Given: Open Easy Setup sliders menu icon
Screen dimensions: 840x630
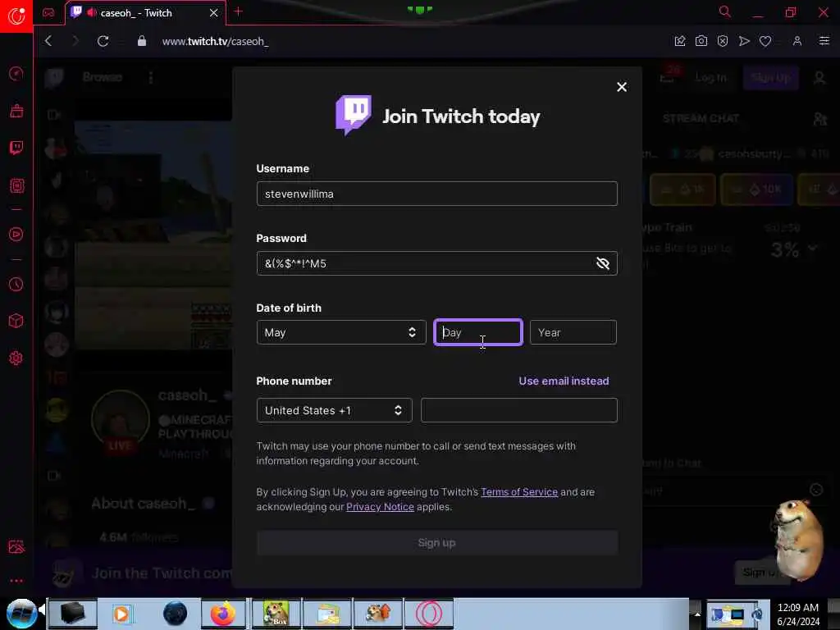Looking at the screenshot, I should [824, 41].
